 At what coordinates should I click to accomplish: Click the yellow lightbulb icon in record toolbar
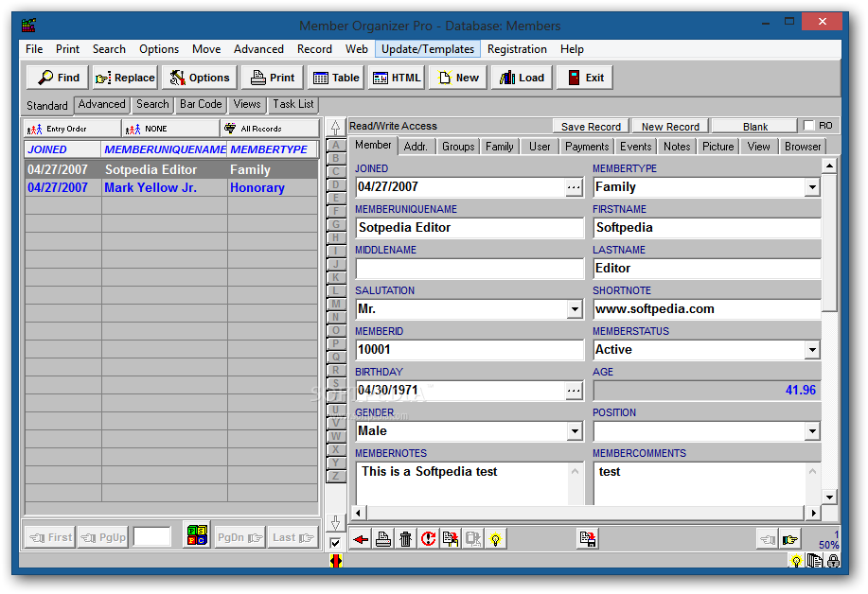click(495, 539)
